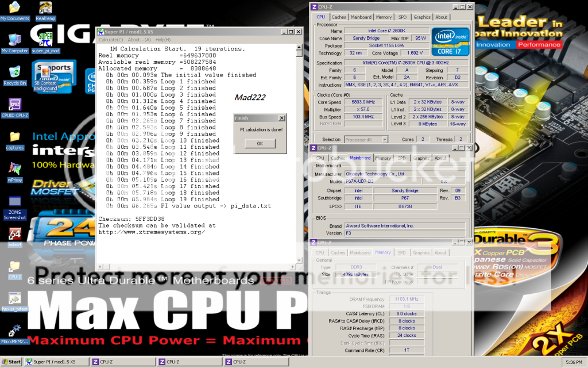Image resolution: width=588 pixels, height=368 pixels.
Task: Select the CPUID CPU-Z desktop shortcut
Action: [x=14, y=108]
